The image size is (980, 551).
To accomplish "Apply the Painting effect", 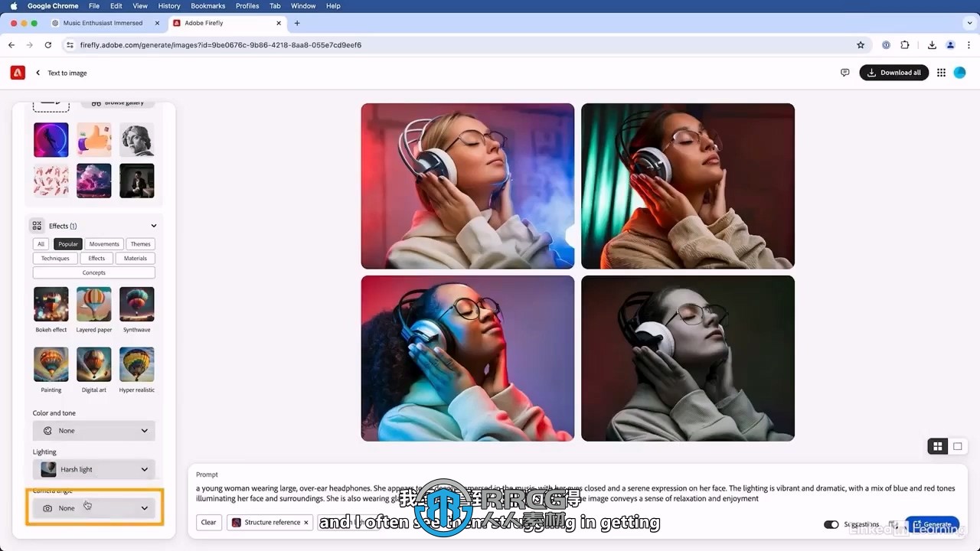I will (51, 364).
